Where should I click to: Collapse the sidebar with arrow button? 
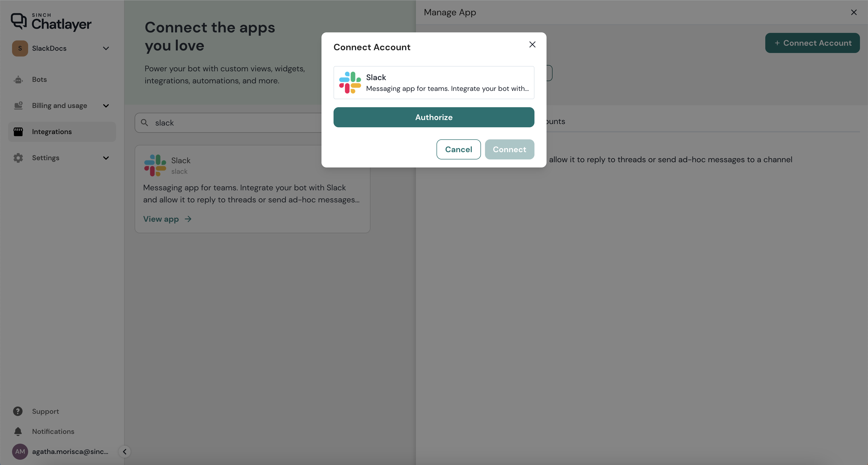click(124, 451)
